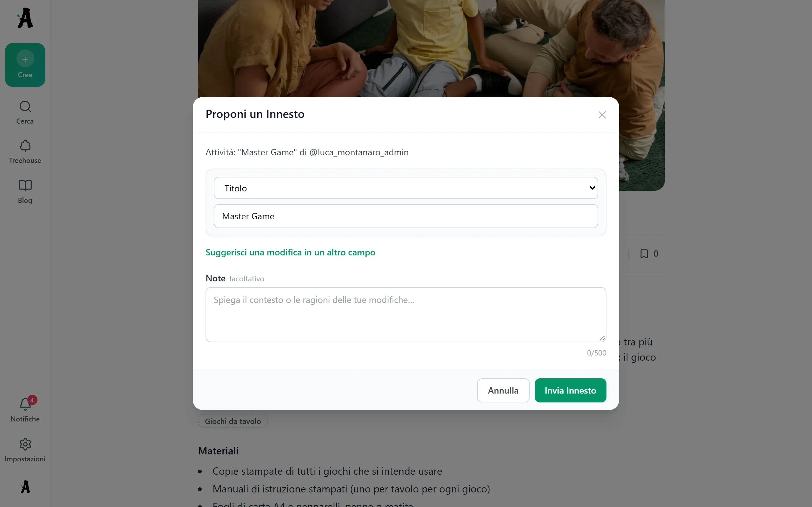The height and width of the screenshot is (507, 812).
Task: Click the Master Game title input
Action: (x=406, y=216)
